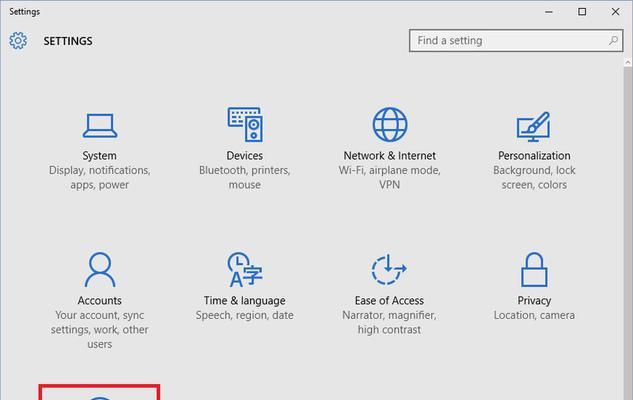Click the vertical scrollbar track

pyautogui.click(x=628, y=233)
